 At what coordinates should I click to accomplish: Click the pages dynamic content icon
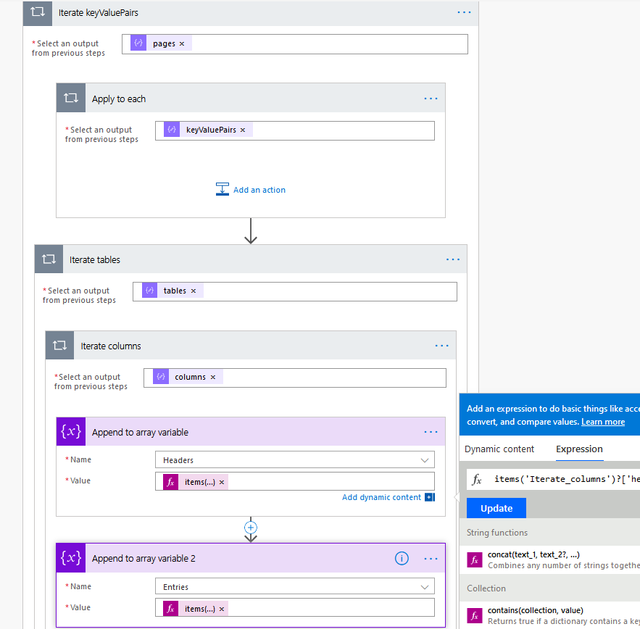(x=138, y=43)
